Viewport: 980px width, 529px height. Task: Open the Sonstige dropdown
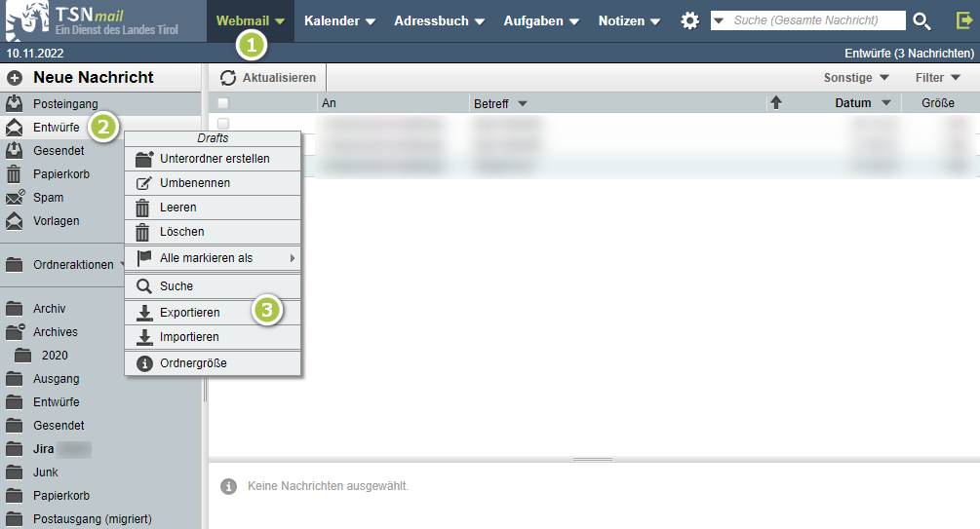[x=856, y=77]
